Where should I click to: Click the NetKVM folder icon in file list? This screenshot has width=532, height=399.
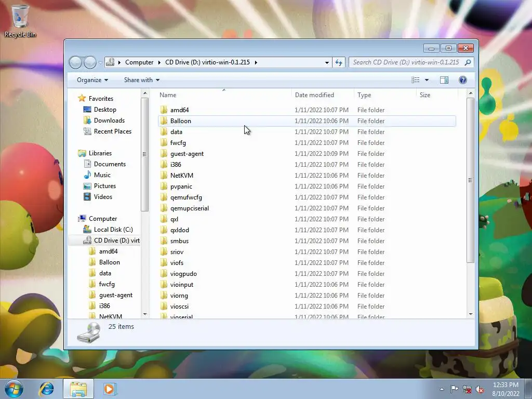164,175
